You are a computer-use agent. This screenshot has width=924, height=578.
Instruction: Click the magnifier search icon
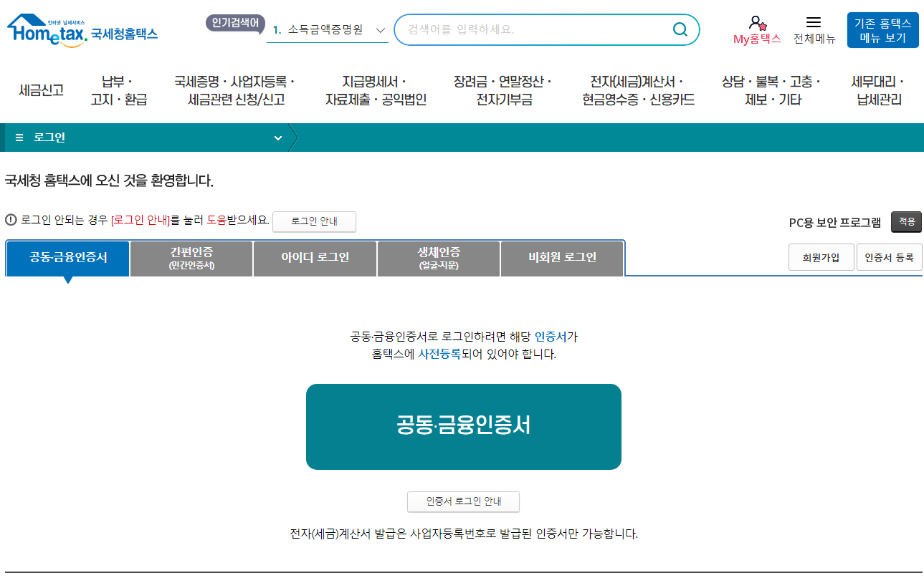click(680, 29)
